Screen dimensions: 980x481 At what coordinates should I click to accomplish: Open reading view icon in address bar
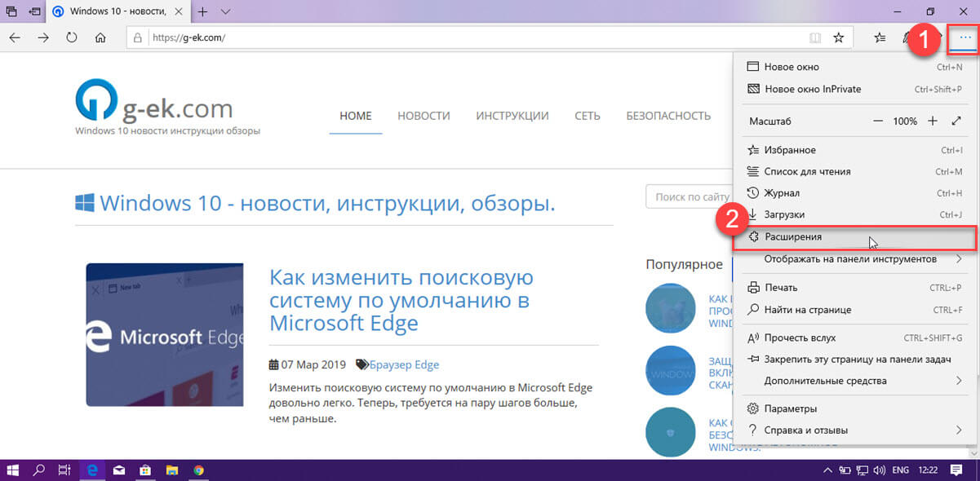click(815, 37)
